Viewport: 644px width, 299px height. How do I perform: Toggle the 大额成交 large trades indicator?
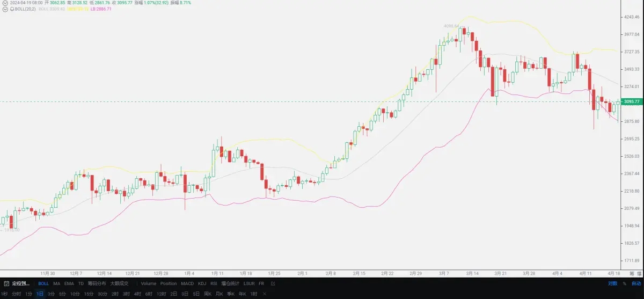point(119,283)
